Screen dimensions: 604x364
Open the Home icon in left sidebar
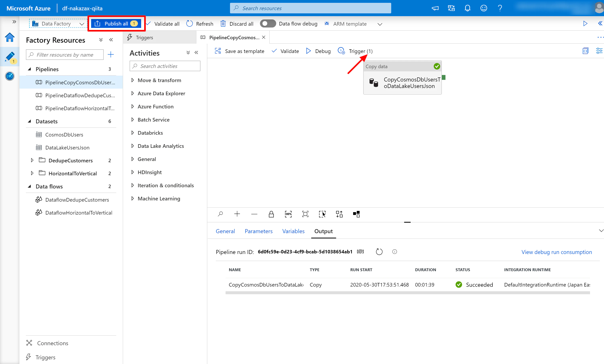tap(10, 37)
